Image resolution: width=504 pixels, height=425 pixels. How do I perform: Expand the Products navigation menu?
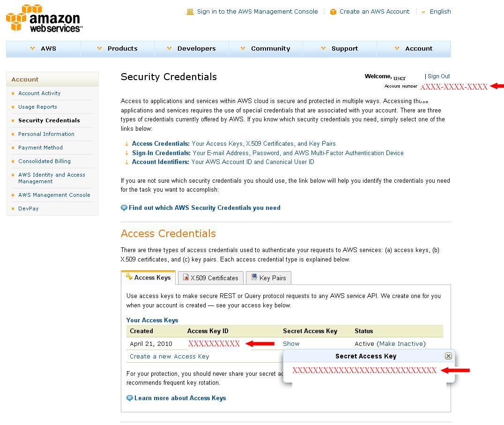tap(118, 49)
